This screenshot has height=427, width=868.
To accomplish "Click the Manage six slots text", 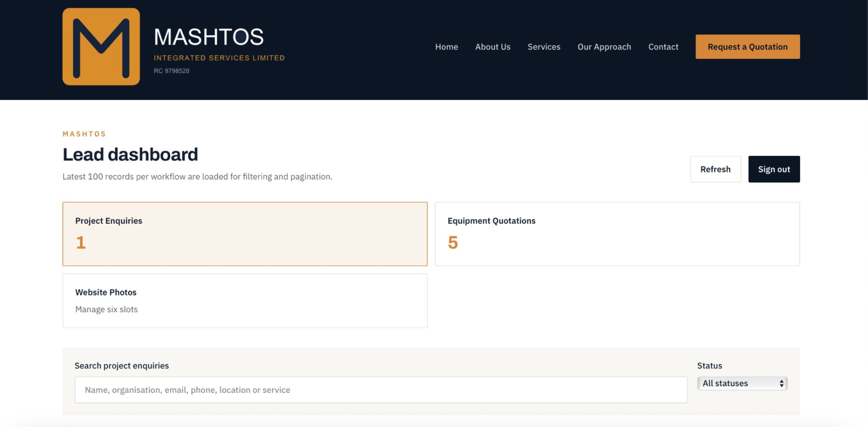I will 106,309.
